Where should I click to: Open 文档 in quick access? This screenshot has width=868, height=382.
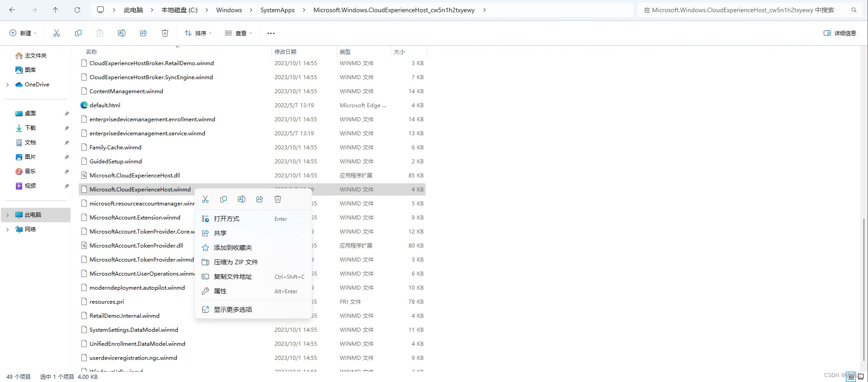[31, 143]
